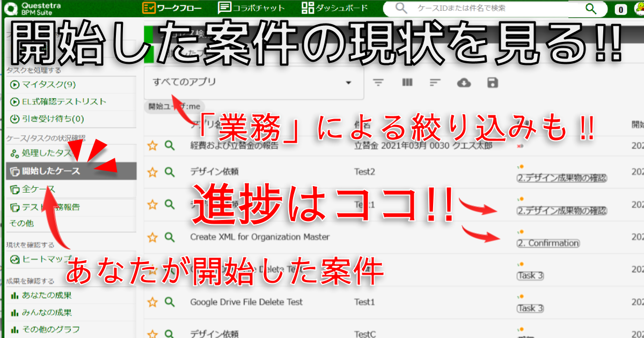Open the すべてのアプリ dropdown

(253, 83)
